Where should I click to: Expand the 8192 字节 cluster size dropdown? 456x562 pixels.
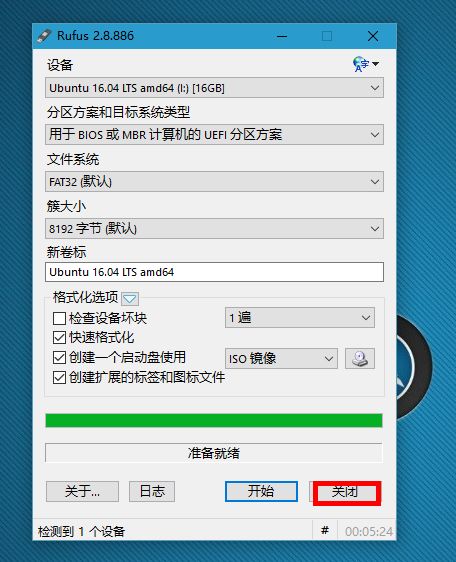[214, 229]
